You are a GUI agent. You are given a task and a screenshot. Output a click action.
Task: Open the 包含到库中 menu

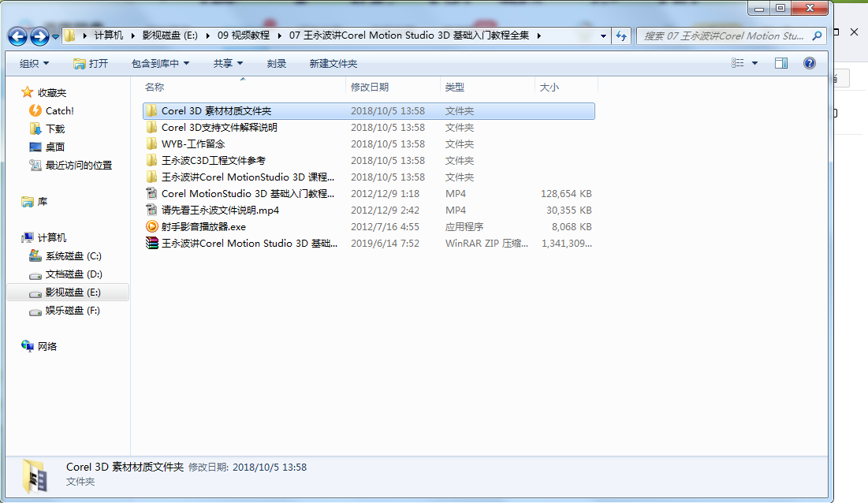click(161, 64)
